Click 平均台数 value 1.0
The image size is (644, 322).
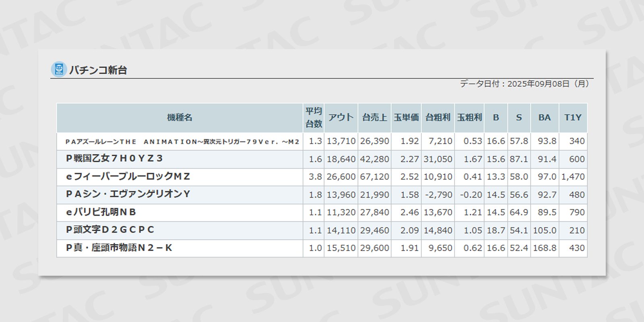click(315, 248)
